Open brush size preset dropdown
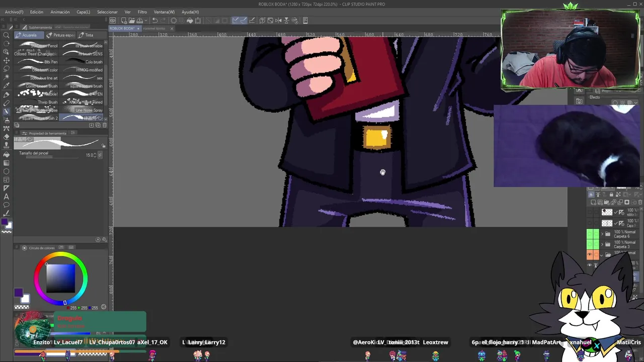The width and height of the screenshot is (644, 362). tap(100, 155)
